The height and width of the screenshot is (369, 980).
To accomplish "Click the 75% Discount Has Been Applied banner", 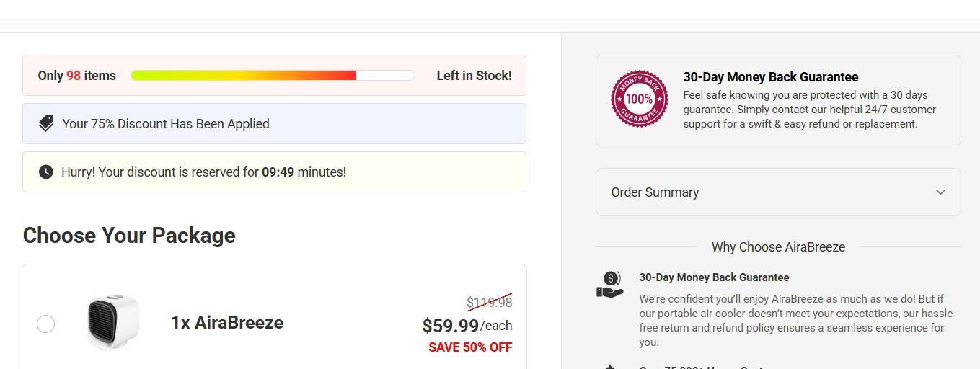I will 274,124.
